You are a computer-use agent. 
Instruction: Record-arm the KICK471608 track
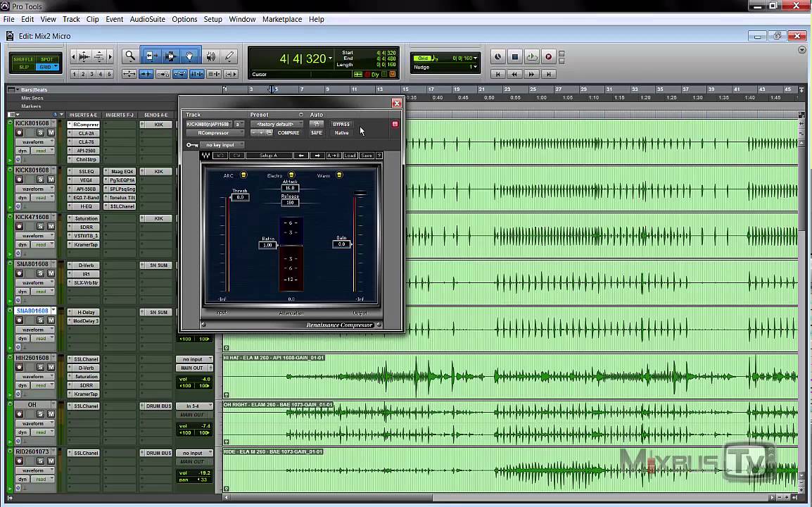pos(19,227)
